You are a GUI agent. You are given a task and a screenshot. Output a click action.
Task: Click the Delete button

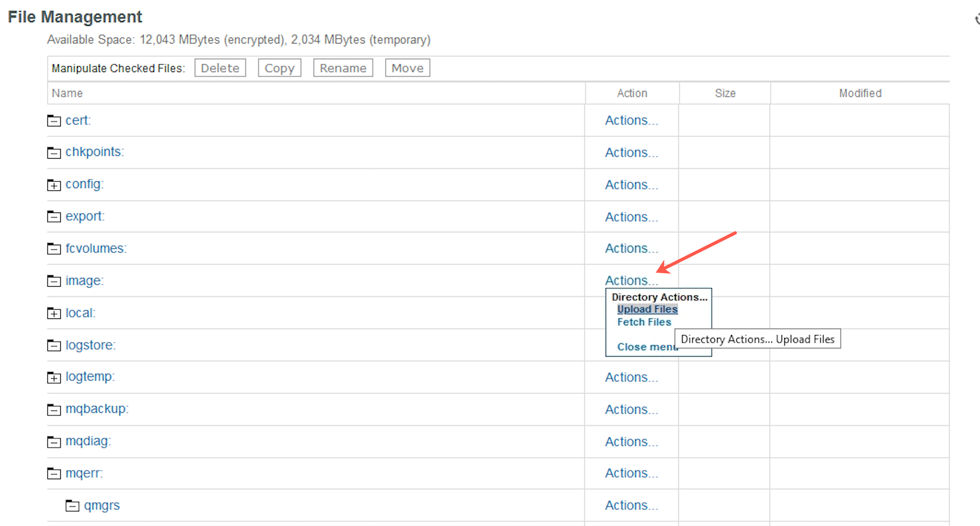click(220, 68)
